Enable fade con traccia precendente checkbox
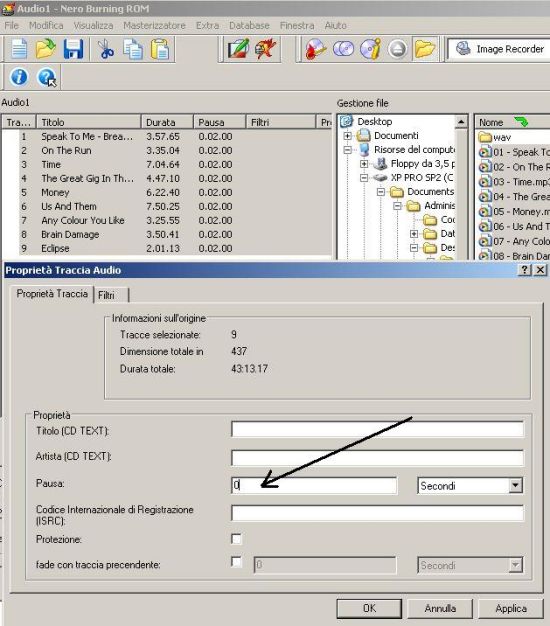Viewport: 550px width, 626px height. [x=236, y=562]
